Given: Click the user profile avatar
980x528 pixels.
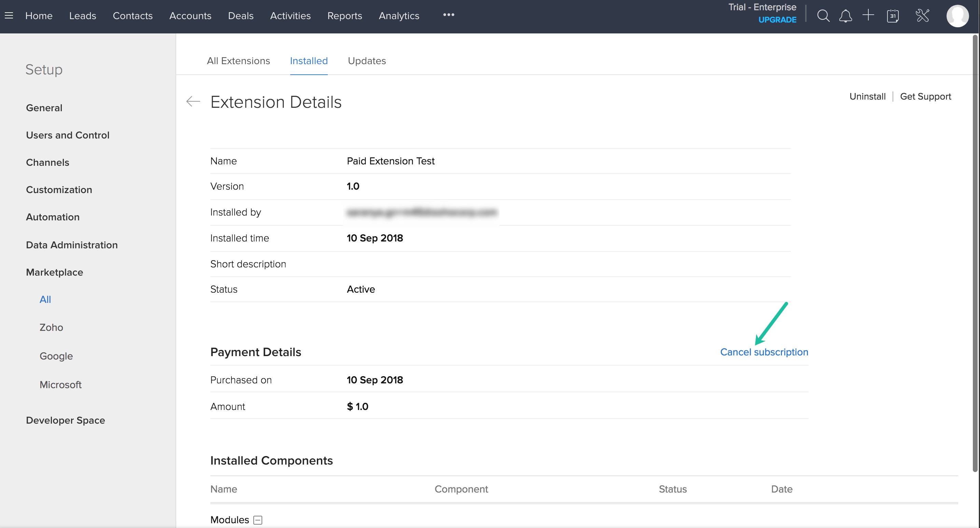Looking at the screenshot, I should click(x=957, y=16).
